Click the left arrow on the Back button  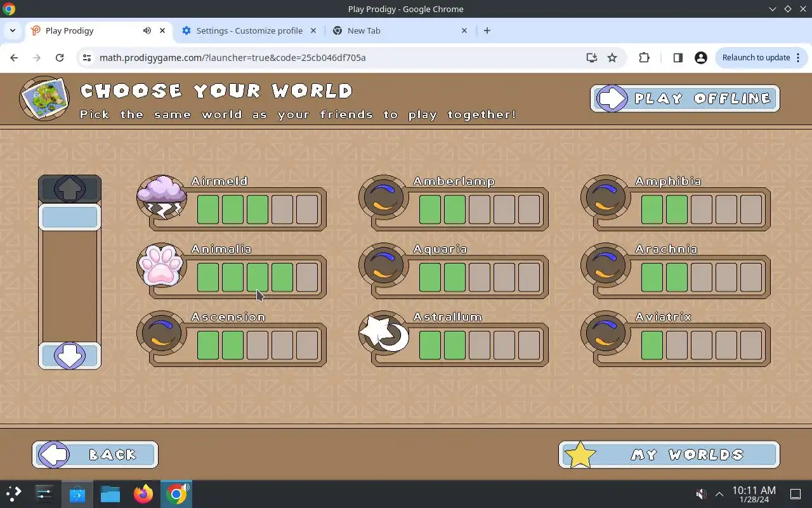pos(54,455)
